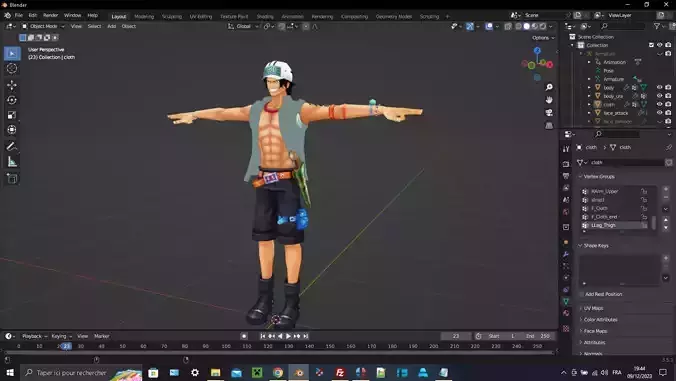Viewport: 676px width, 381px height.
Task: Select the Move tool
Action: (12, 85)
